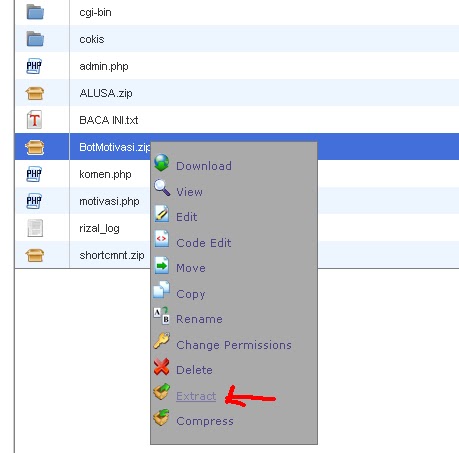
Task: Select the cokis folder name
Action: click(92, 39)
